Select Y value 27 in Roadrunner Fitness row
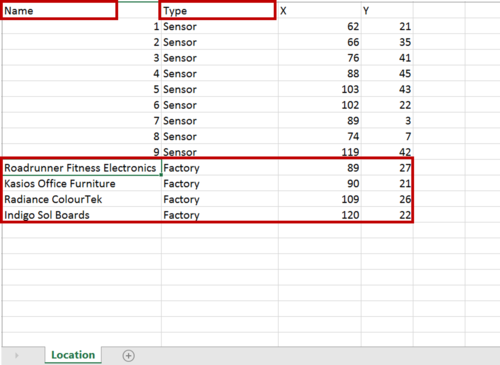The image size is (500, 365). (x=387, y=168)
